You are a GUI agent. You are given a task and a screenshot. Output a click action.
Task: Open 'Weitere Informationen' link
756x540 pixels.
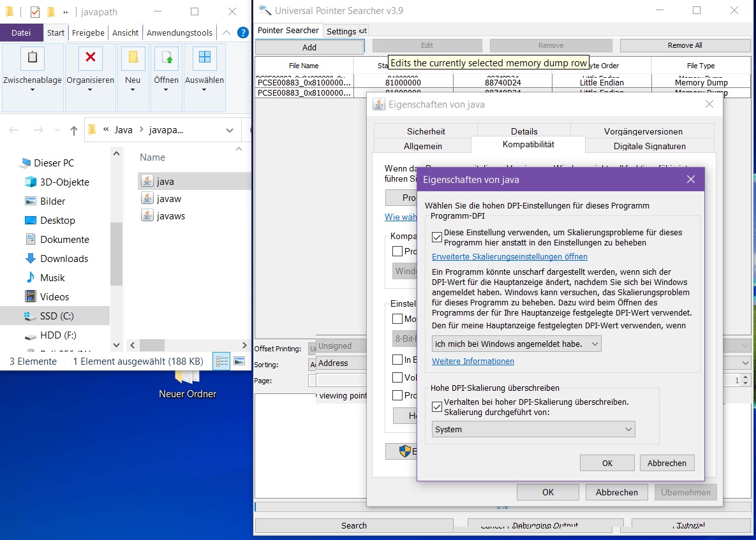click(473, 361)
